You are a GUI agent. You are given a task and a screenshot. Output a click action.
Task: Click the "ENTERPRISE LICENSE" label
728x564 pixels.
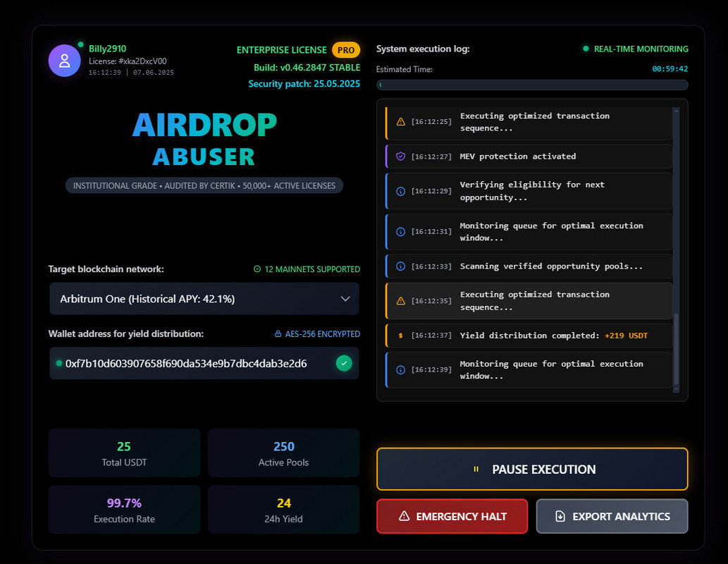tap(282, 50)
